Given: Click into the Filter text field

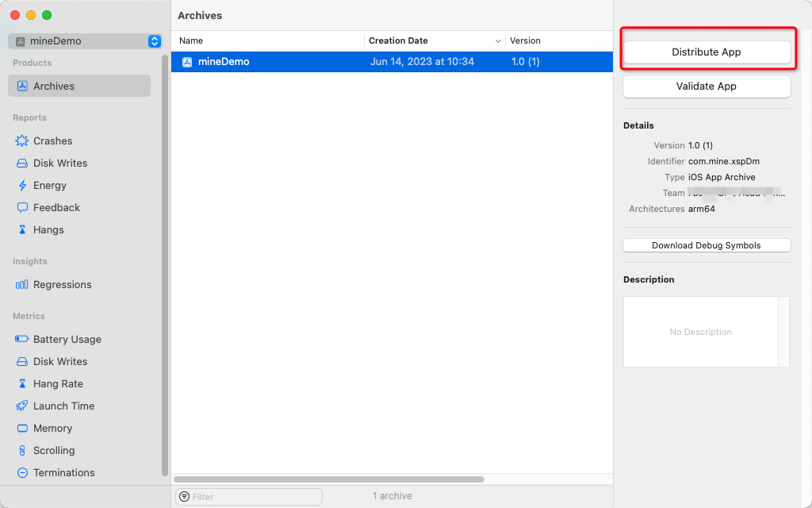Looking at the screenshot, I should tap(249, 497).
